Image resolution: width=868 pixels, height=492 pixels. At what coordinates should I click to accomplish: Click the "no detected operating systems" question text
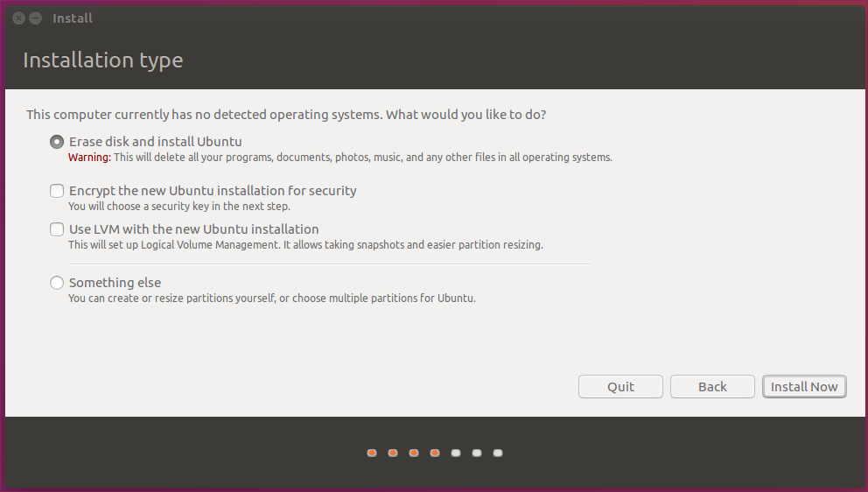[x=286, y=115]
